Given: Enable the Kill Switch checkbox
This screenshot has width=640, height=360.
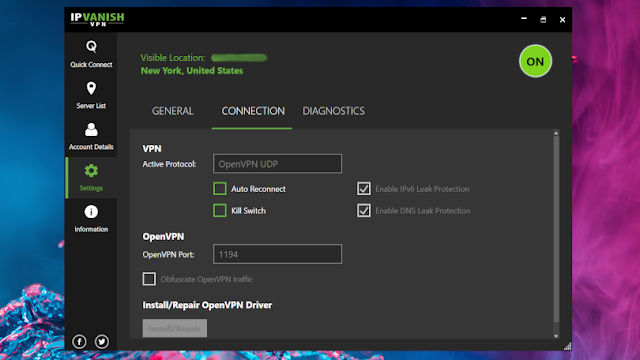Looking at the screenshot, I should (220, 211).
